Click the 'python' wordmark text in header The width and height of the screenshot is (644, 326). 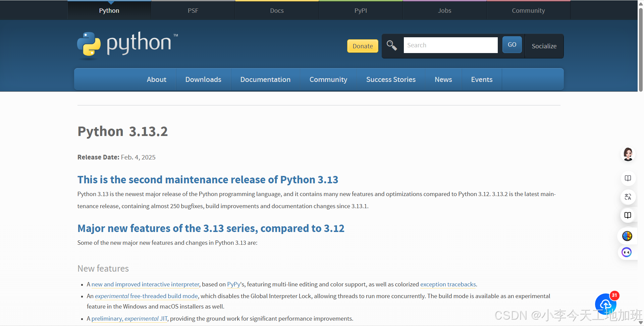point(139,43)
